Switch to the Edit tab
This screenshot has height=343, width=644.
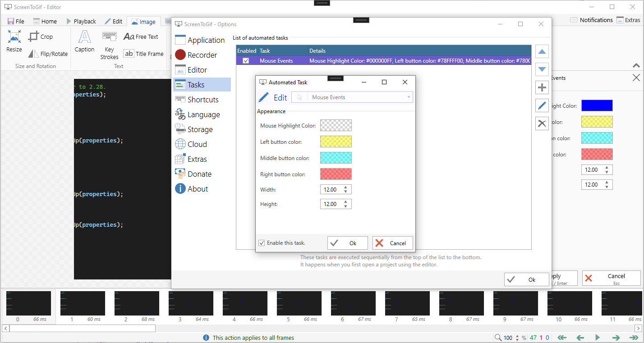(113, 21)
